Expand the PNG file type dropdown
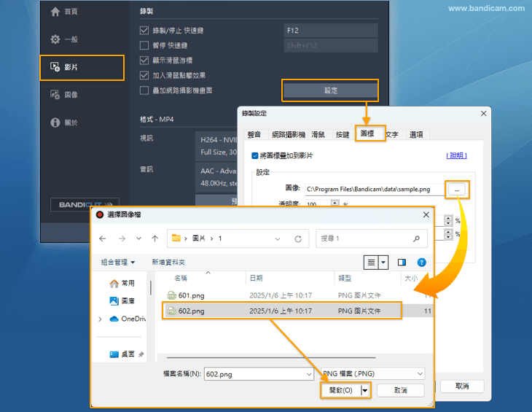 (372, 373)
